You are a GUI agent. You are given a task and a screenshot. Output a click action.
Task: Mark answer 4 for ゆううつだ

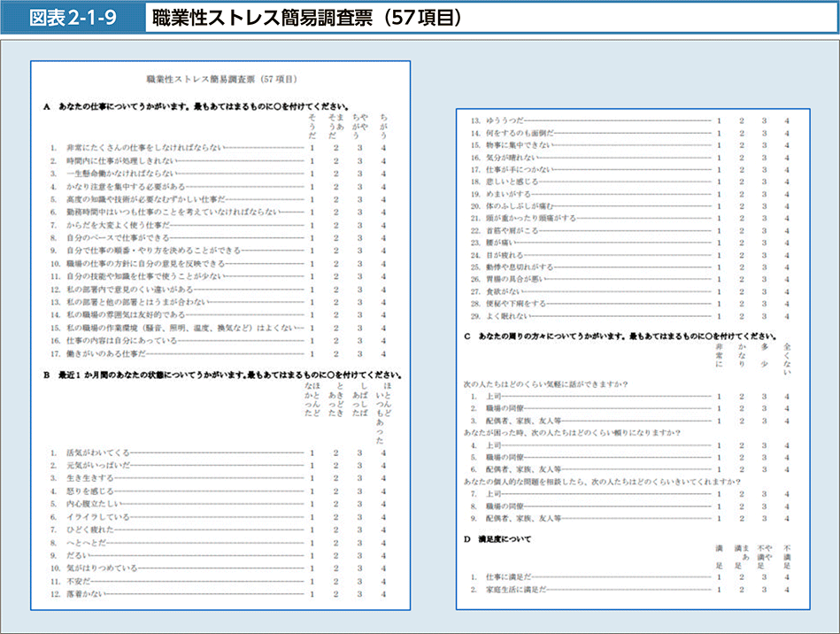786,120
